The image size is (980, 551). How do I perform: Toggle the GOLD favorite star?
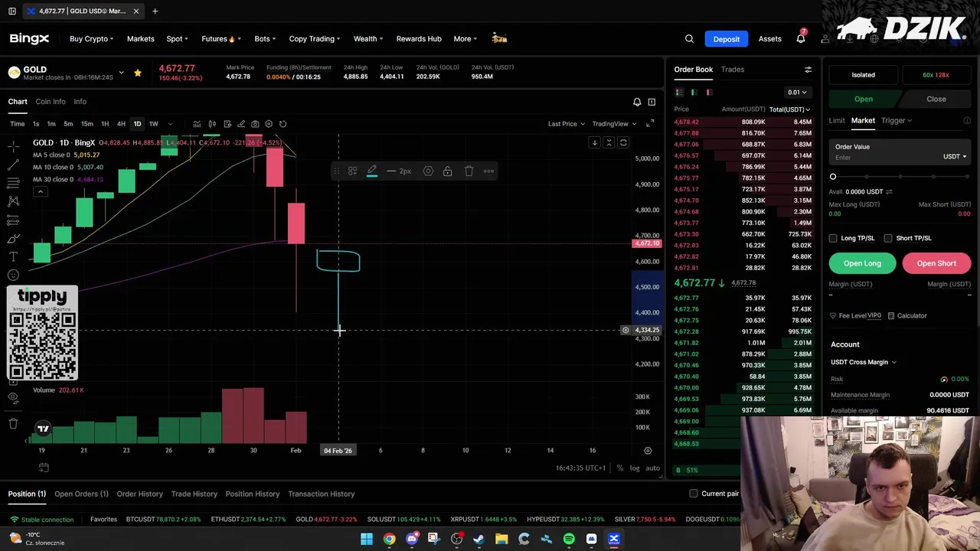[137, 73]
